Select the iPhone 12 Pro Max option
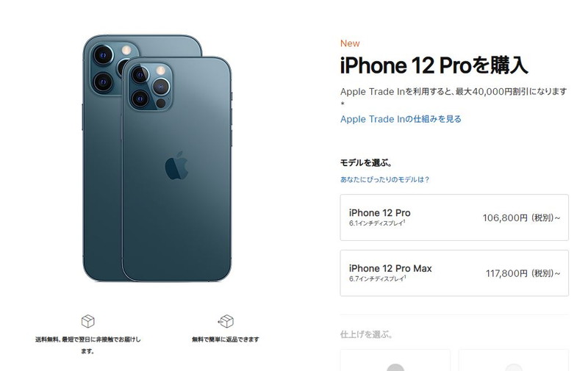 (x=454, y=273)
